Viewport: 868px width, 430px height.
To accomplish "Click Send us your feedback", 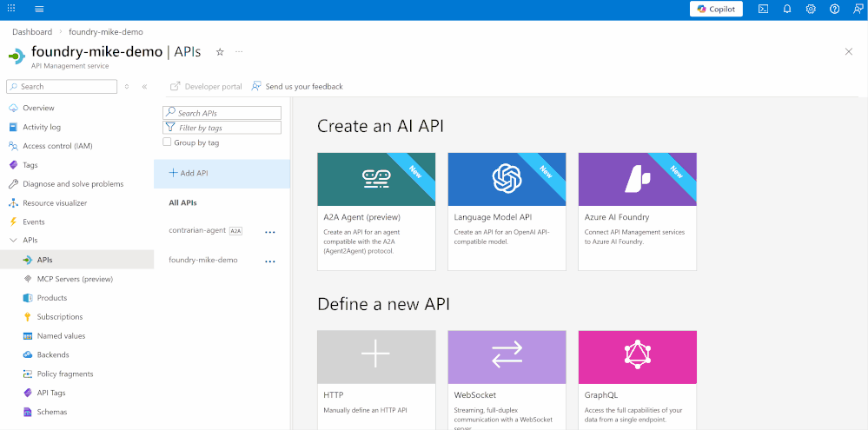I will pos(297,86).
